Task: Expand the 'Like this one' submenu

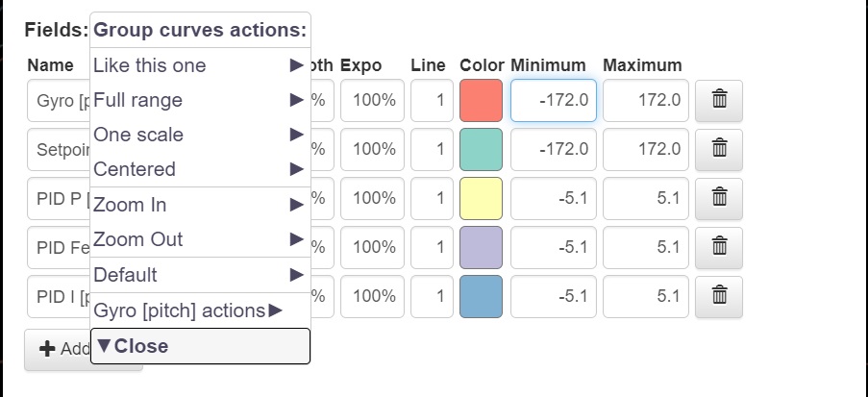Action: (199, 65)
